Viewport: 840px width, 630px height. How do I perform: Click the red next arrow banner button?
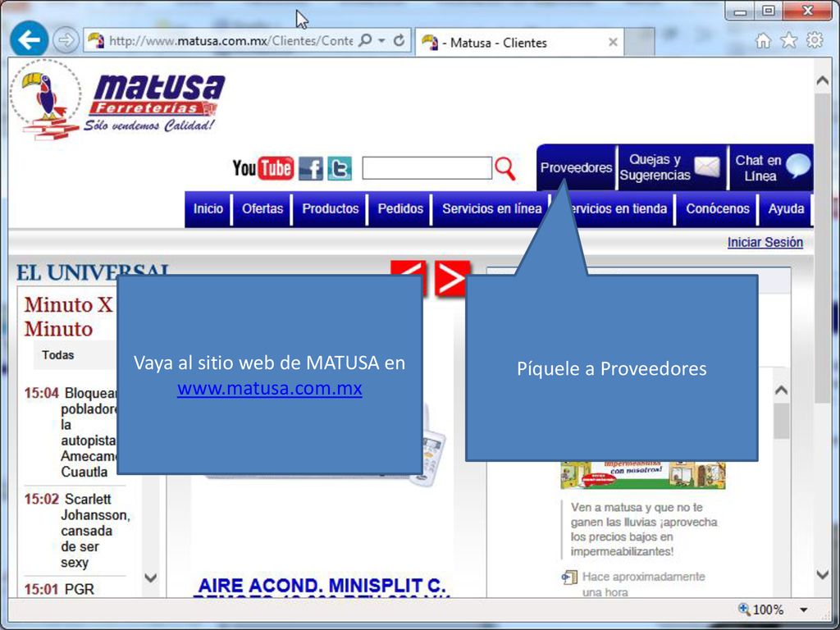click(452, 277)
